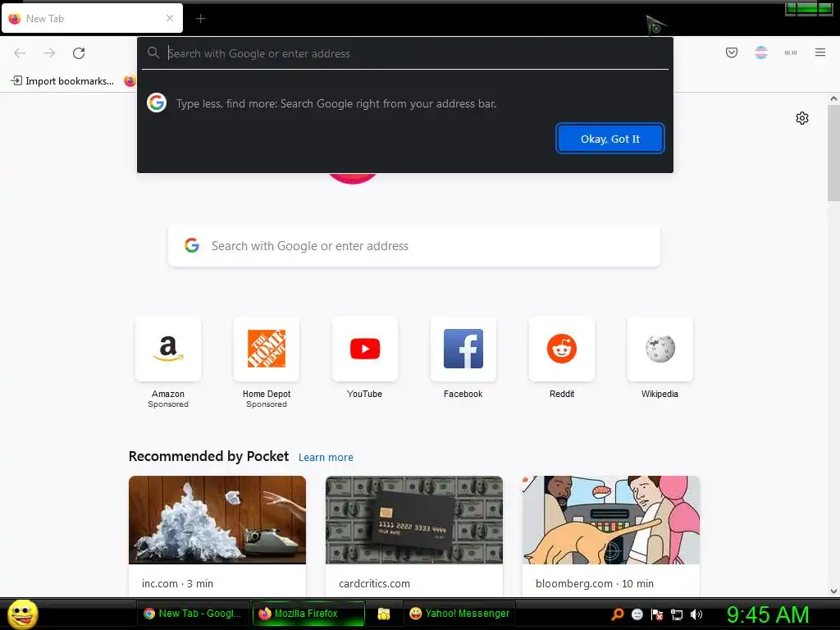Screen dimensions: 840x630
Task: Open the Save to Pocket icon
Action: (x=732, y=52)
